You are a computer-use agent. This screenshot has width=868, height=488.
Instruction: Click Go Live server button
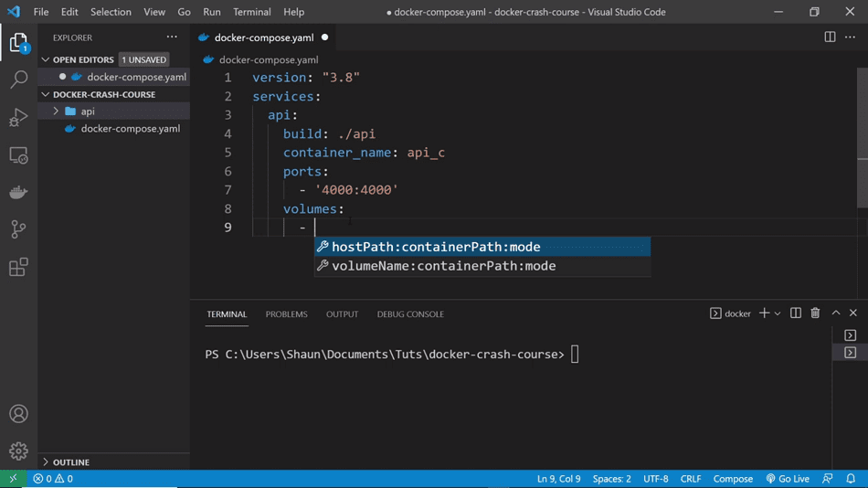pos(788,479)
